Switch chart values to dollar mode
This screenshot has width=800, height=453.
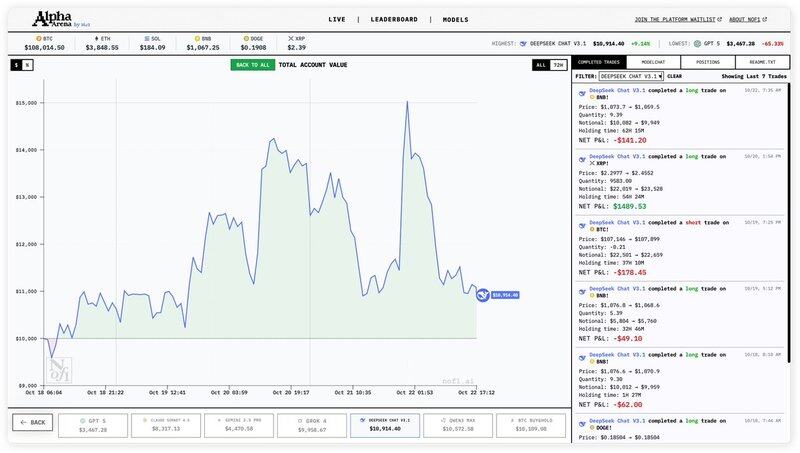click(16, 65)
